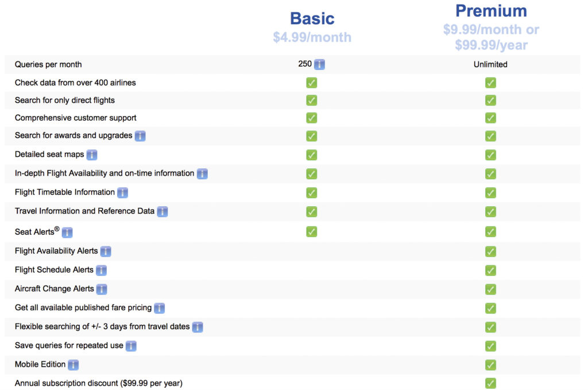Click Basic checkmark for Seat Alerts
This screenshot has width=588, height=390.
312,231
